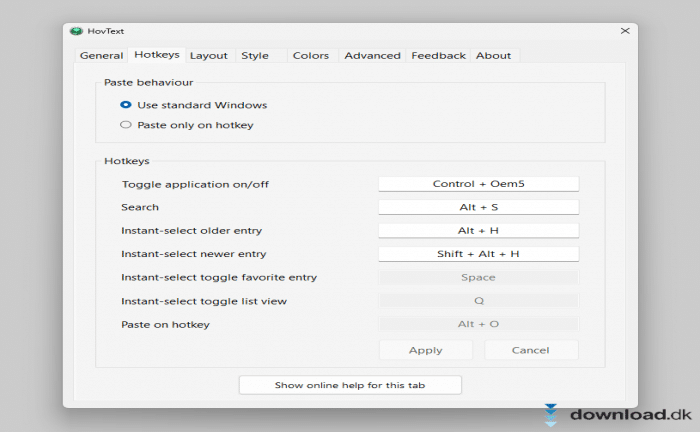Click the Search hotkey label
The height and width of the screenshot is (432, 700).
pyautogui.click(x=140, y=207)
